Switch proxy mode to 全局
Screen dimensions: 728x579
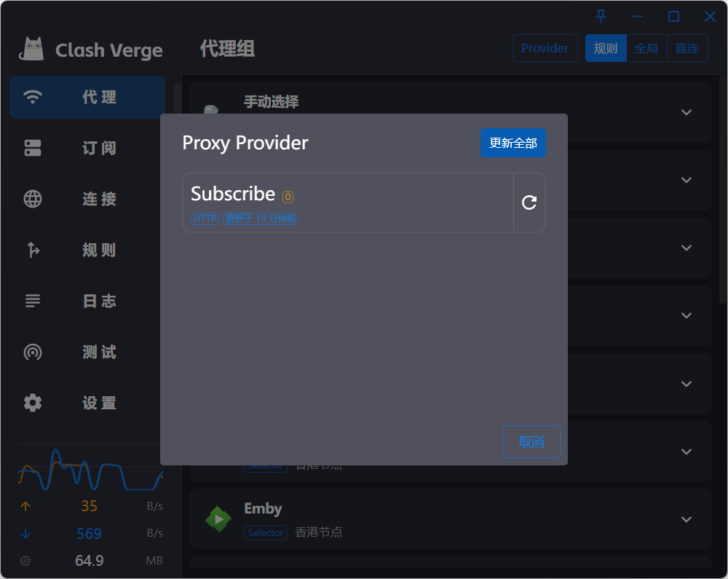646,48
